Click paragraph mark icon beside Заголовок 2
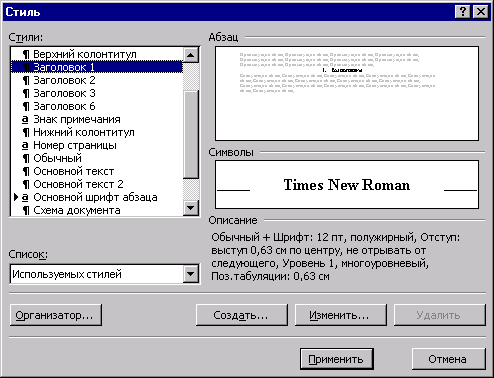Screen dimensions: 494x378 (x=26, y=80)
